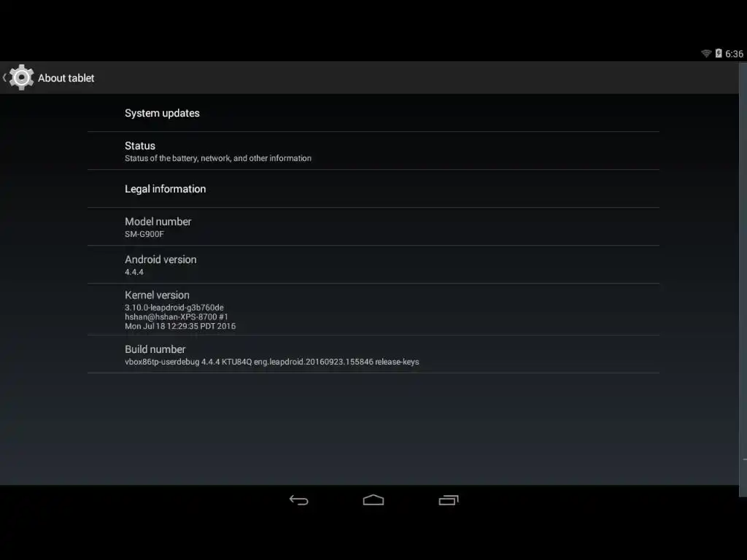Image resolution: width=747 pixels, height=560 pixels.
Task: Tap the SM-G900F model value text
Action: click(x=144, y=234)
